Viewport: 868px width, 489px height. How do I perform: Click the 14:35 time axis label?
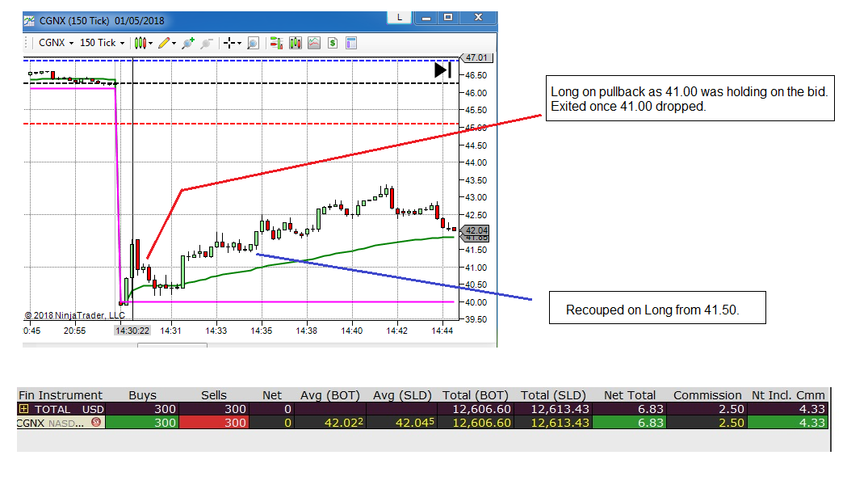click(262, 331)
